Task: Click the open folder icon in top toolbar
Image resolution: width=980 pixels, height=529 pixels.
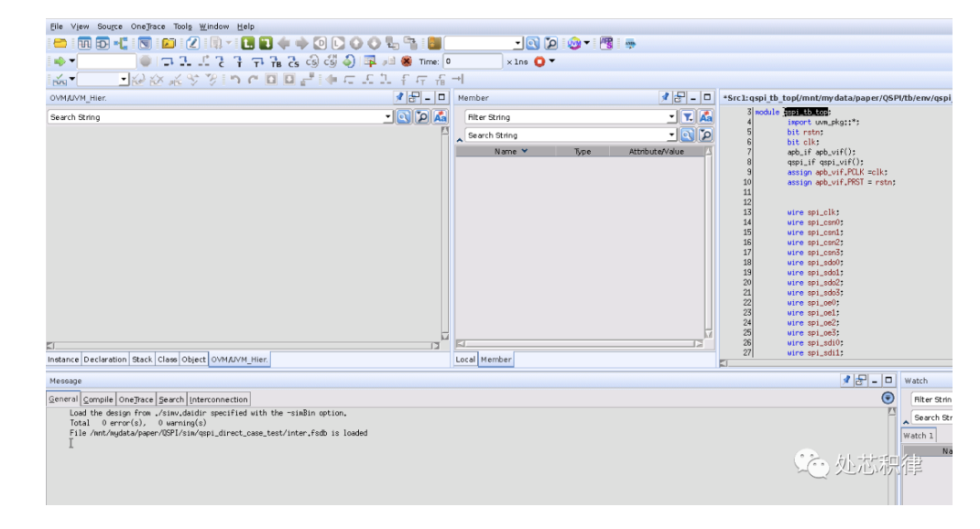Action: pyautogui.click(x=60, y=43)
